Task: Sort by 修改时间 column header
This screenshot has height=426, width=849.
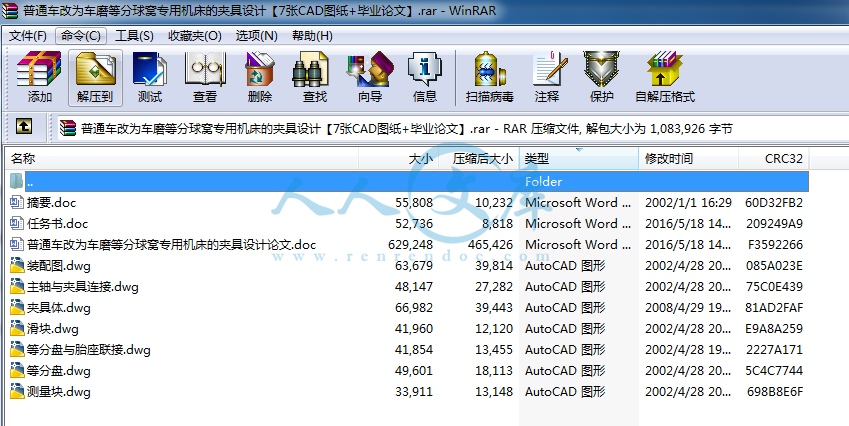Action: 689,159
